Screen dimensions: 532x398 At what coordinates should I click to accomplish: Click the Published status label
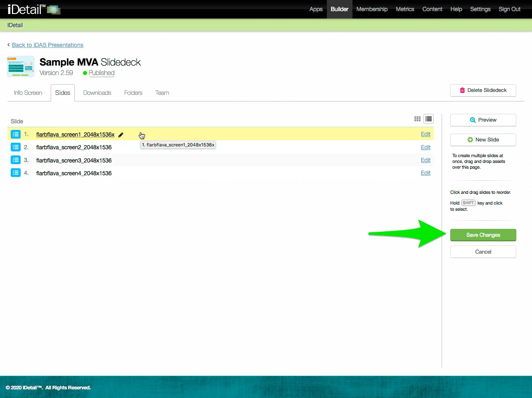102,73
